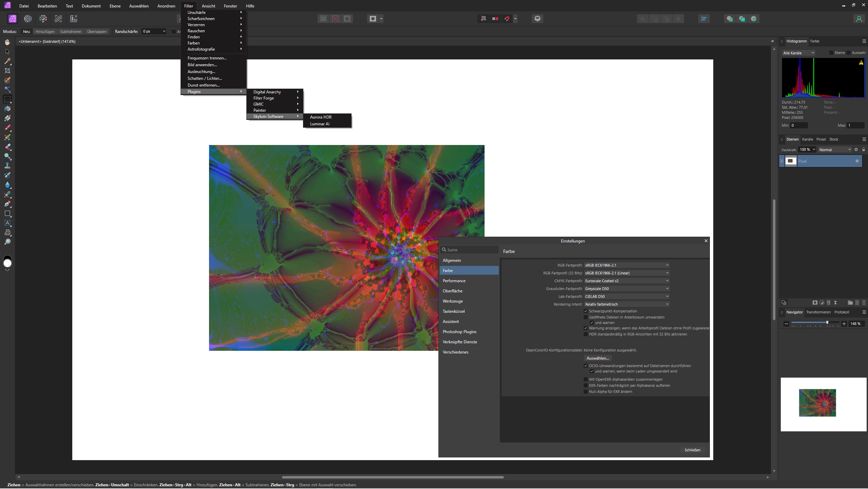Image resolution: width=868 pixels, height=489 pixels.
Task: Open the Rendering Intent dropdown
Action: tap(626, 304)
